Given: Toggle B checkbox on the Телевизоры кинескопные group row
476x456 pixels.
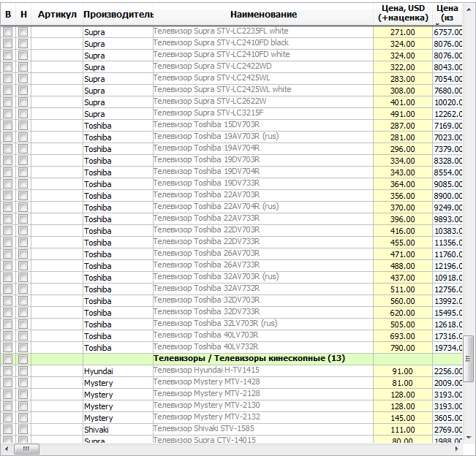Looking at the screenshot, I should [x=8, y=360].
